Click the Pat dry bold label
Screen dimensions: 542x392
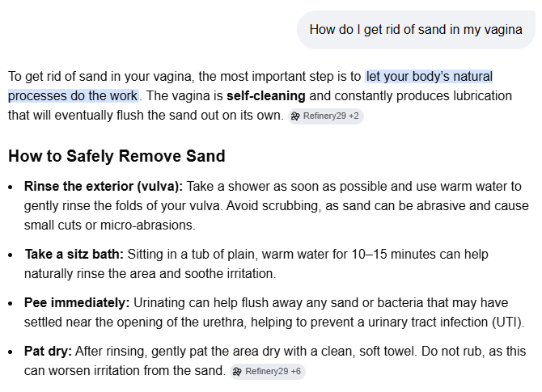tap(49, 352)
